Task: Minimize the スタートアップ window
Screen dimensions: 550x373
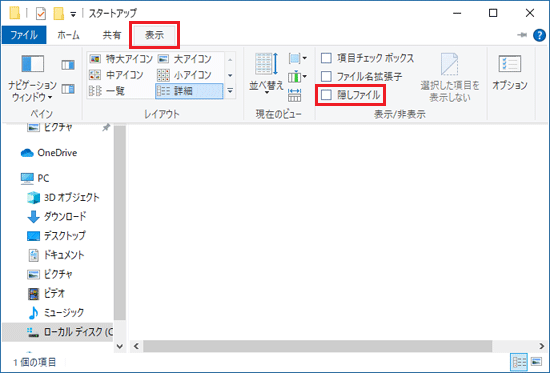Action: click(457, 13)
